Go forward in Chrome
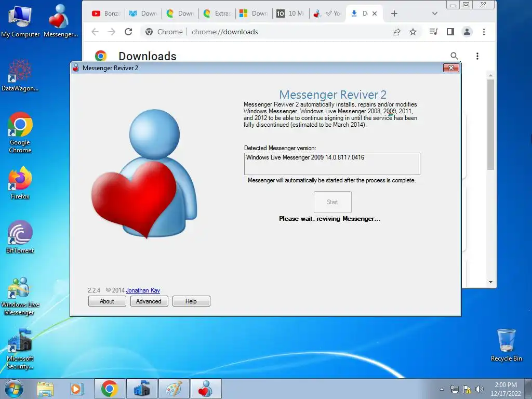Viewport: 532px width, 399px height. [x=112, y=32]
